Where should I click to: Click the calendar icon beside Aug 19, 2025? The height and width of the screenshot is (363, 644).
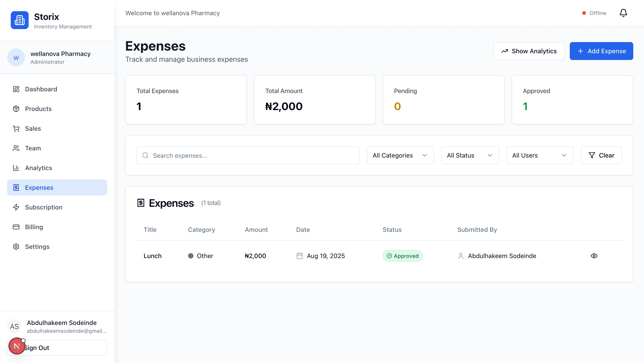click(x=299, y=256)
